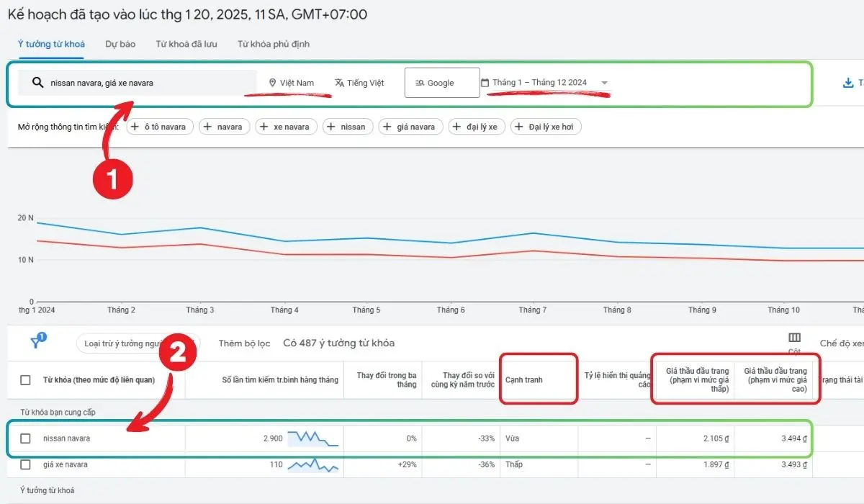
Task: Click the Việt Nam location pin
Action: [272, 83]
